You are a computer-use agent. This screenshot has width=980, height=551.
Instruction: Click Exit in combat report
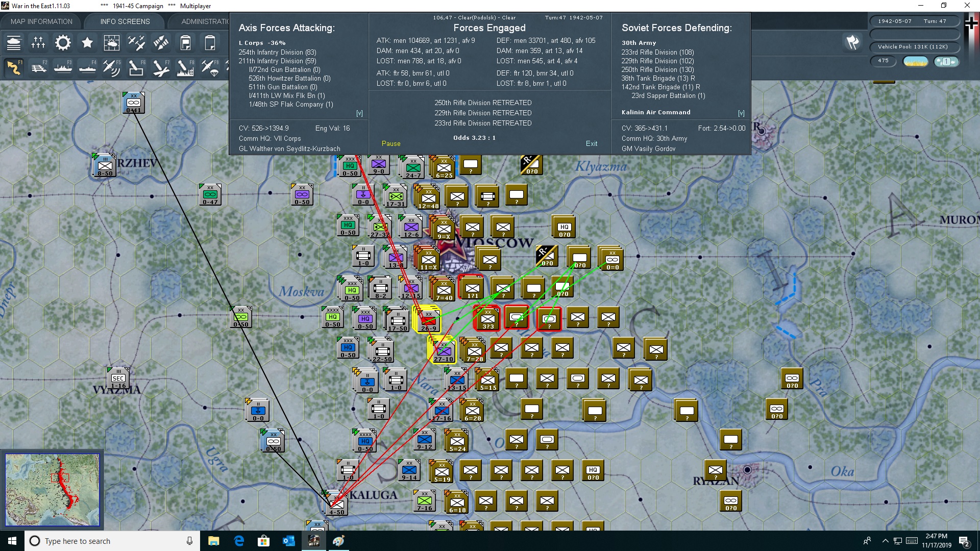click(x=592, y=143)
